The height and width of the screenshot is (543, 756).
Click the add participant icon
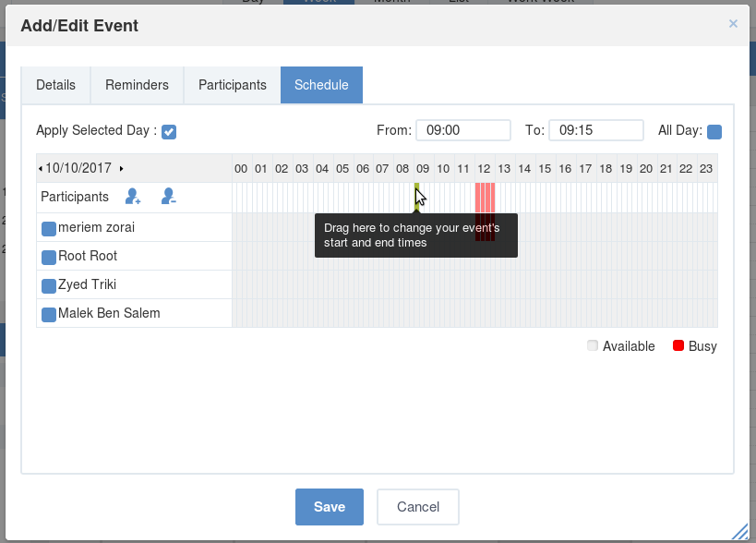tap(133, 197)
